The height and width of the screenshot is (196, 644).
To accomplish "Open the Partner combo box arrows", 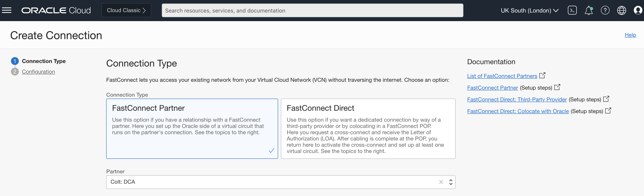I will coord(450,182).
